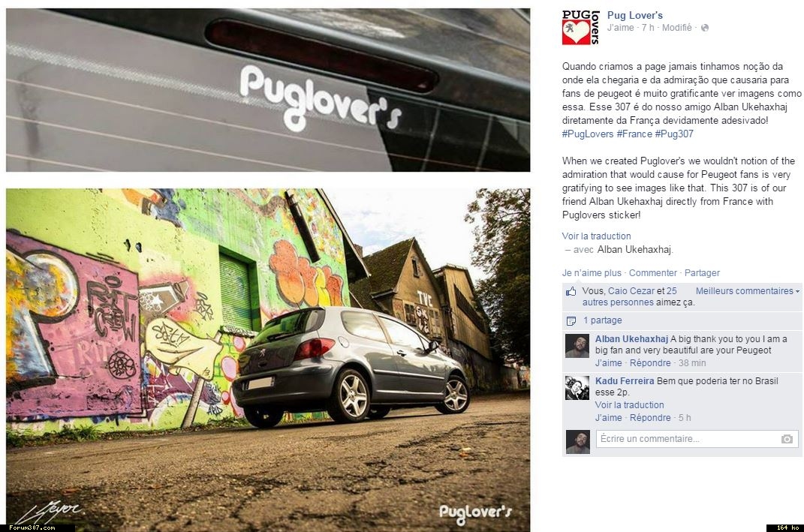Viewport: 804px width, 532px height.
Task: Like Kadu Ferreira's comment with J'aime
Action: (608, 418)
